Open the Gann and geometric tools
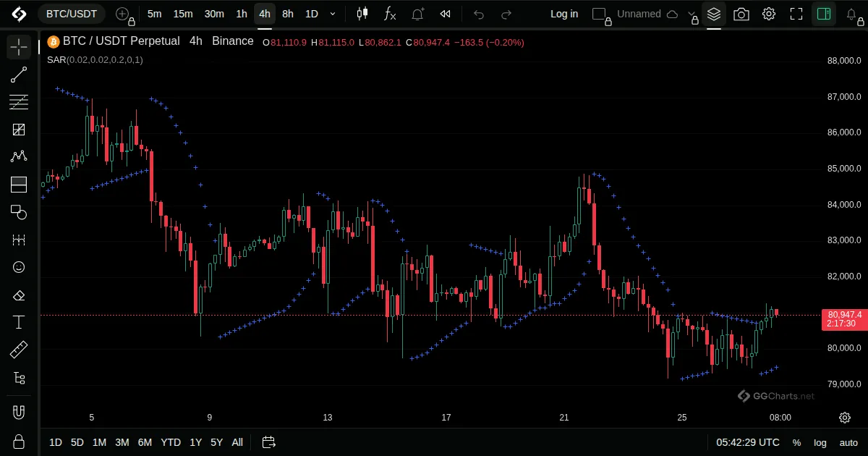Viewport: 868px width, 456px height. click(x=19, y=130)
